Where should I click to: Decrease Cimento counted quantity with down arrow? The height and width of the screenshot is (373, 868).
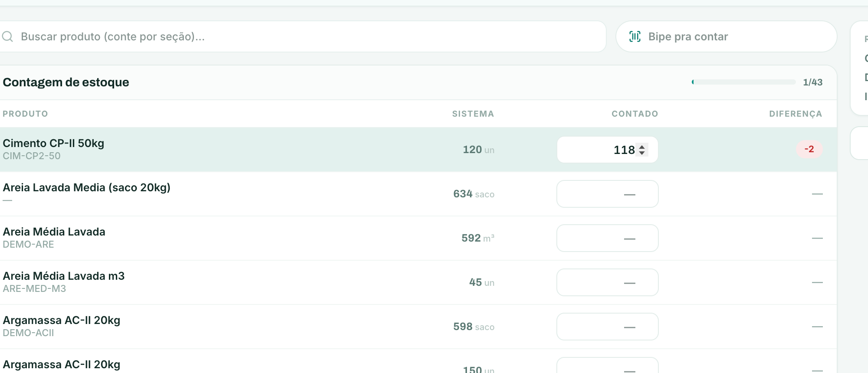642,153
